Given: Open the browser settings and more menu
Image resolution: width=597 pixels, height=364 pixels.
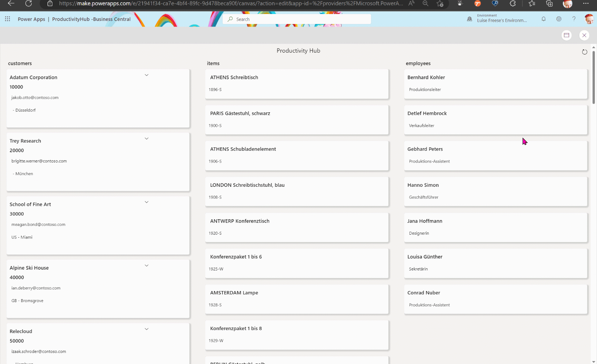Looking at the screenshot, I should pos(586,3).
